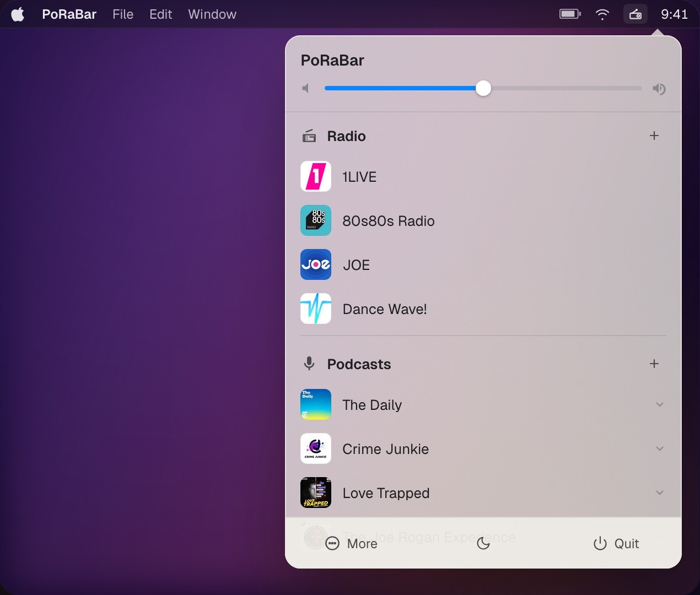
Task: Click the 80s80s Radio logo
Action: (x=316, y=220)
